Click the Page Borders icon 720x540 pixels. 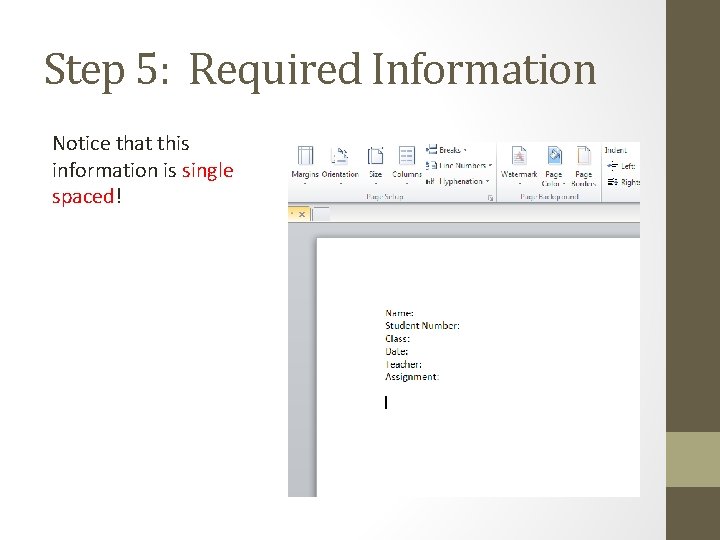[x=584, y=156]
